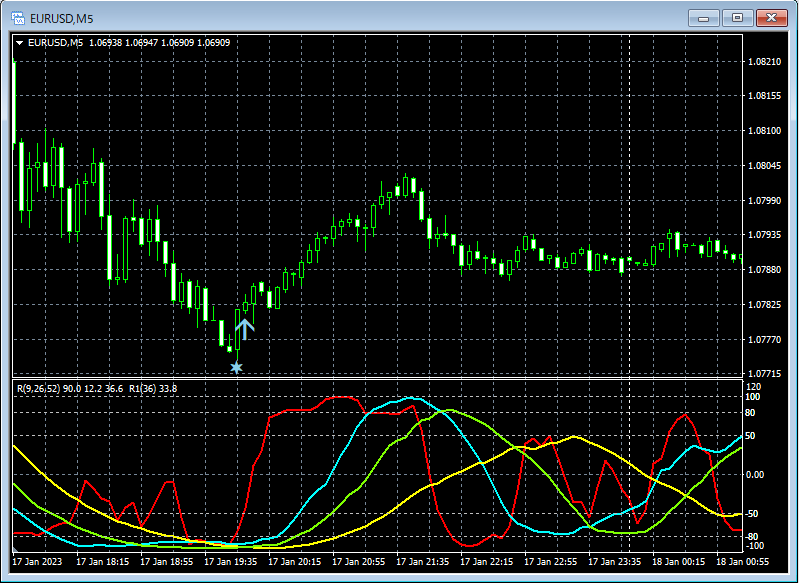Screen dimensions: 800x583
Task: Click the 1.08045 price scale label
Action: (764, 166)
